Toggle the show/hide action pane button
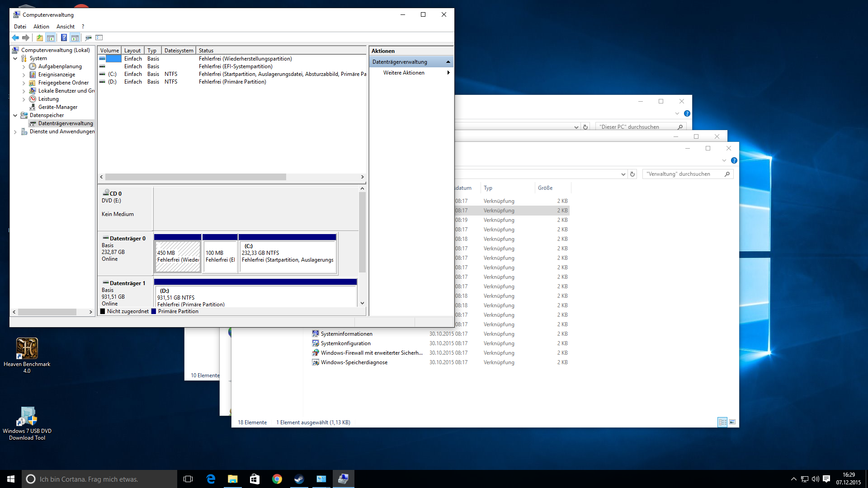The image size is (868, 488). coord(75,38)
